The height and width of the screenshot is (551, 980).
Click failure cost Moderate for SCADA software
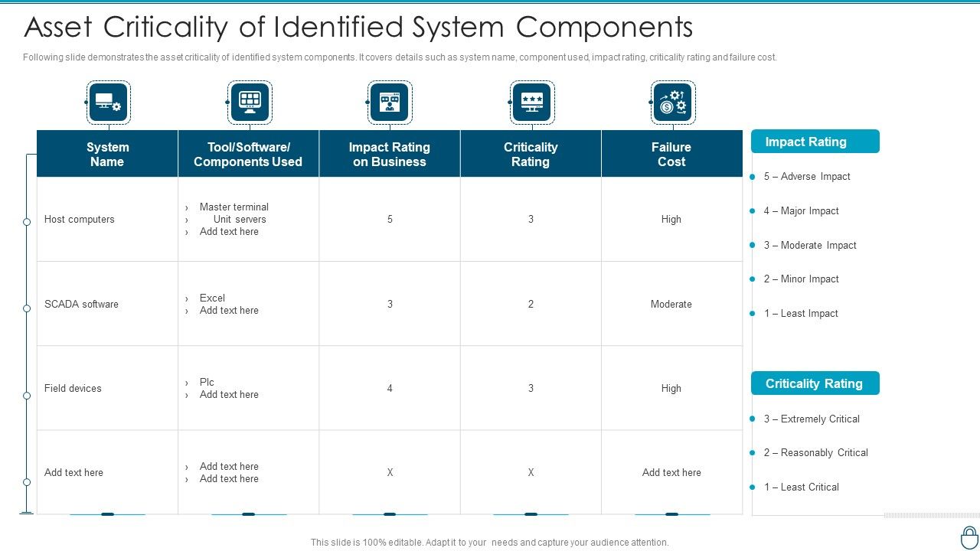(671, 304)
